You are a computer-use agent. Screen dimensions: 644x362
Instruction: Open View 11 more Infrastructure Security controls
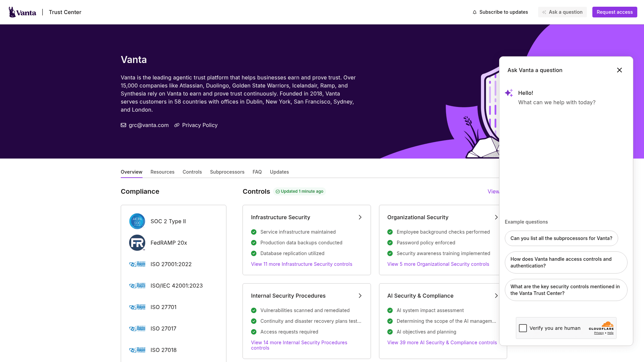point(301,264)
